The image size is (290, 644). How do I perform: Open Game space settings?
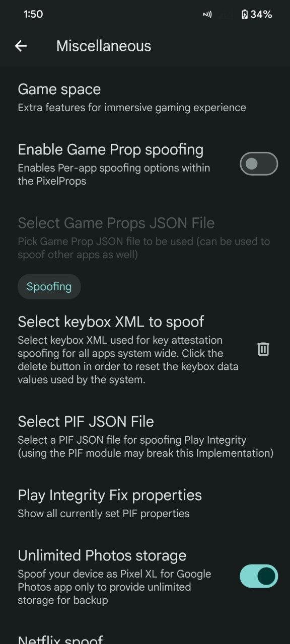(x=145, y=97)
